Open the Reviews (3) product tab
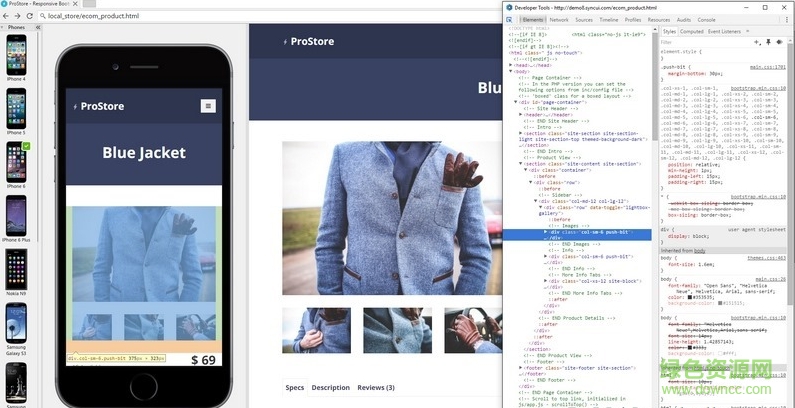 click(376, 387)
